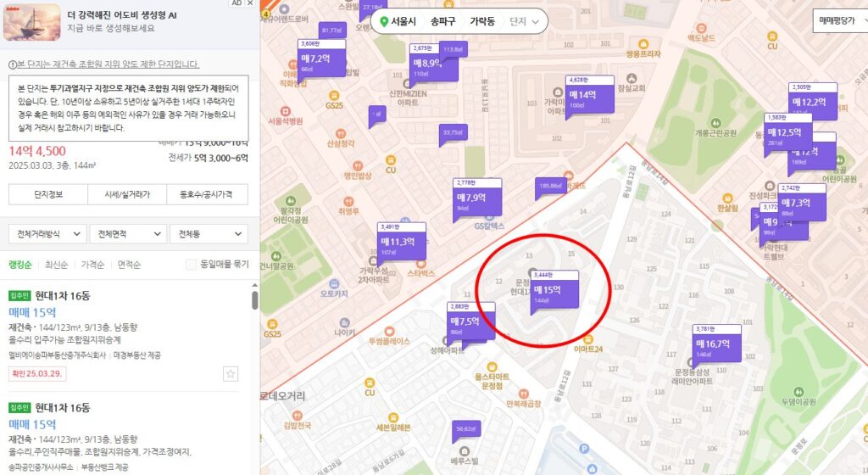Click the 투썸플레이스 cafe icon on map
This screenshot has height=475, width=868.
(389, 332)
